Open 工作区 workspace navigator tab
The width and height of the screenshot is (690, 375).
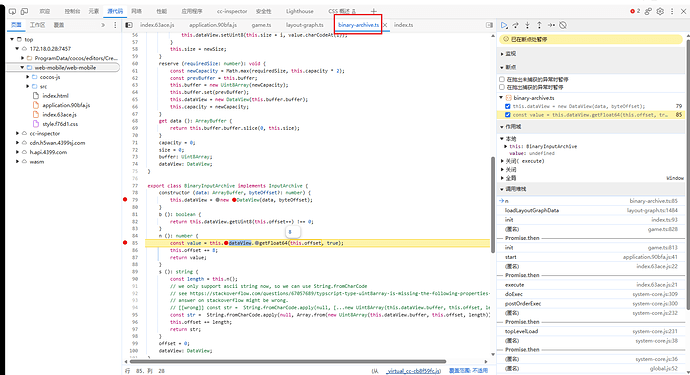click(37, 25)
